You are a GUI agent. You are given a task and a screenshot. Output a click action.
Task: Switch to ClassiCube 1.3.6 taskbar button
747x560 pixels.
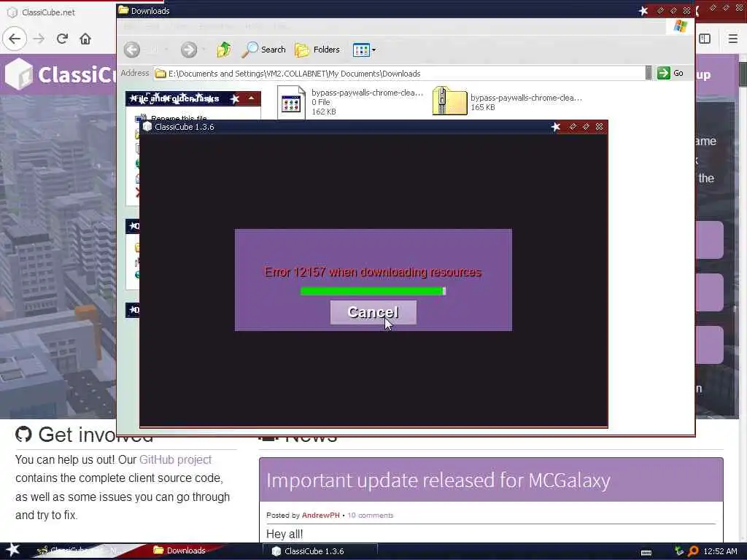point(320,551)
